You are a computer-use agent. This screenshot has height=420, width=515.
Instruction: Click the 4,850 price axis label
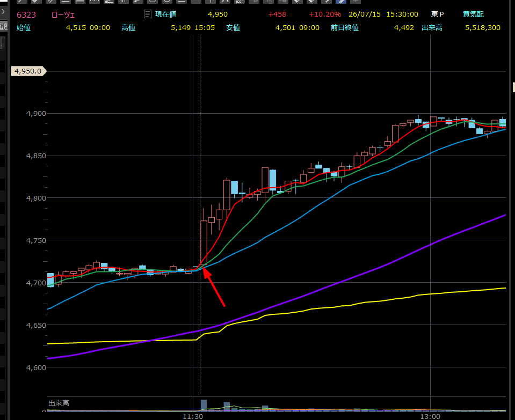click(36, 156)
